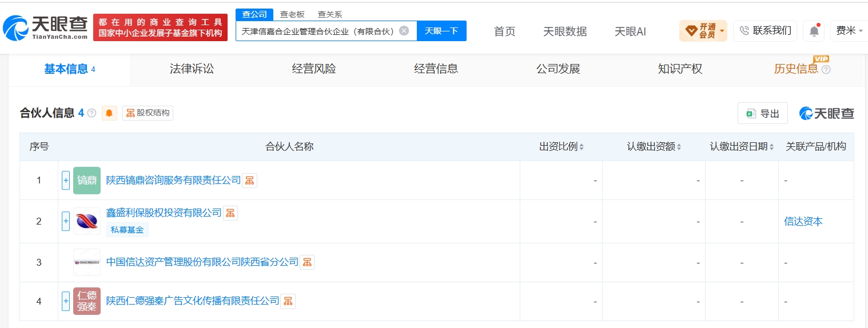Select the 法律诉讼 tab
This screenshot has height=328, width=868.
[192, 69]
